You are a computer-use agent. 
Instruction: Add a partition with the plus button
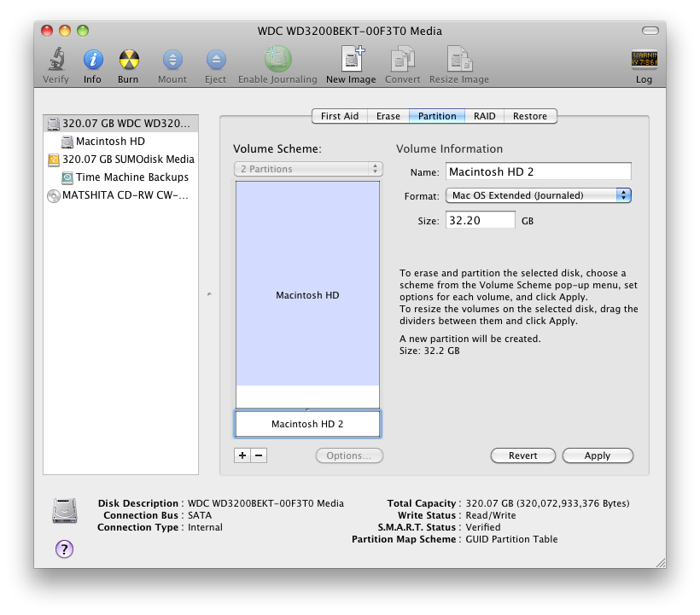242,455
